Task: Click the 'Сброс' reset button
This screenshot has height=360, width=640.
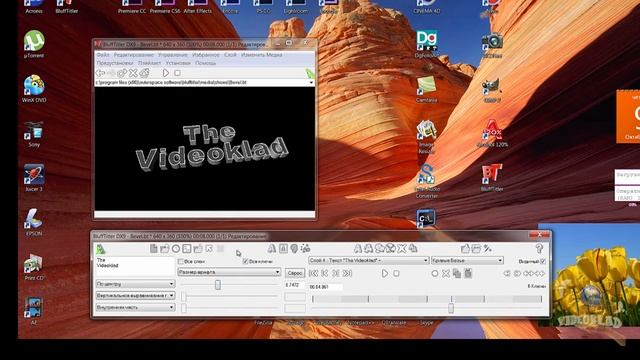Action: click(294, 273)
